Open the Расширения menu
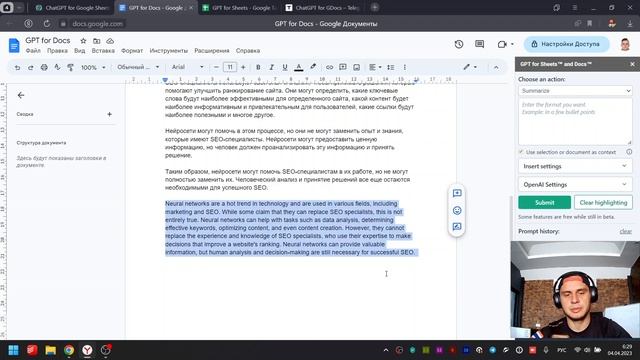The image size is (640, 360). tap(212, 51)
